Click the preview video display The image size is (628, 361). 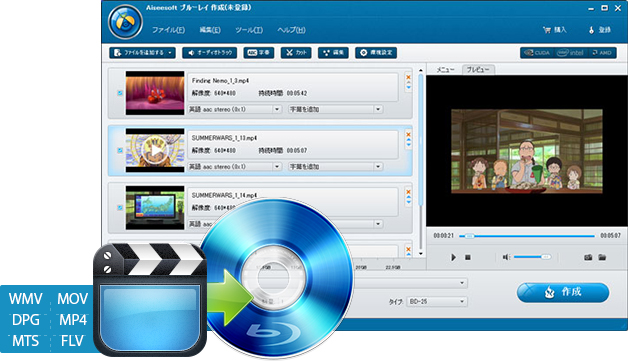527,151
